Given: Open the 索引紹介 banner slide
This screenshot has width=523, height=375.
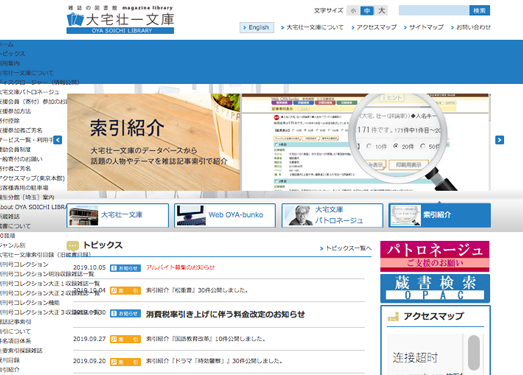Looking at the screenshot, I should click(153, 142).
